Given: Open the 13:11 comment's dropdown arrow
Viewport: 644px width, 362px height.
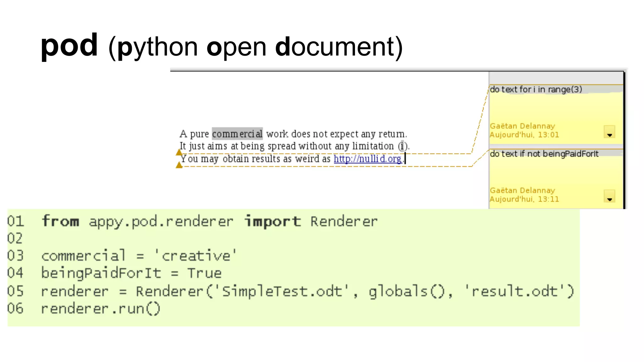Looking at the screenshot, I should click(609, 196).
